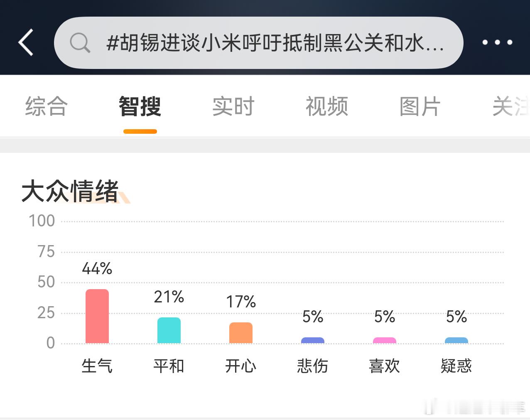Click the small blue-purple 悲伤 bar
Viewport: 530px width, 420px height.
(313, 340)
